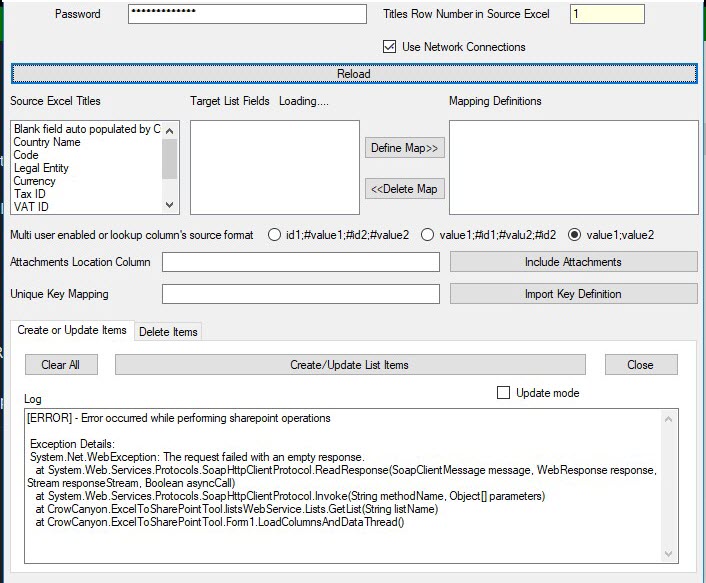Image resolution: width=706 pixels, height=583 pixels.
Task: Select Legal Entity in source titles list
Action: (41, 168)
